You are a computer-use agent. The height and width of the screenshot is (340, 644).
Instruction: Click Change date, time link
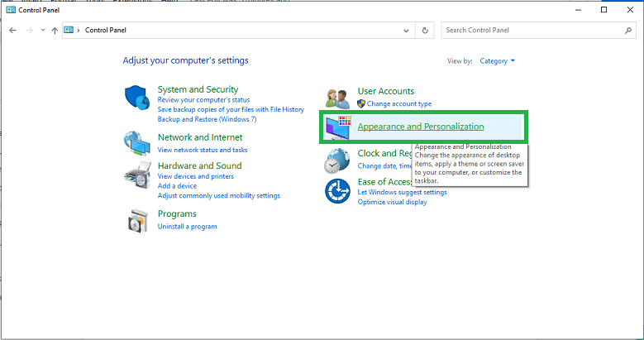[x=385, y=165]
